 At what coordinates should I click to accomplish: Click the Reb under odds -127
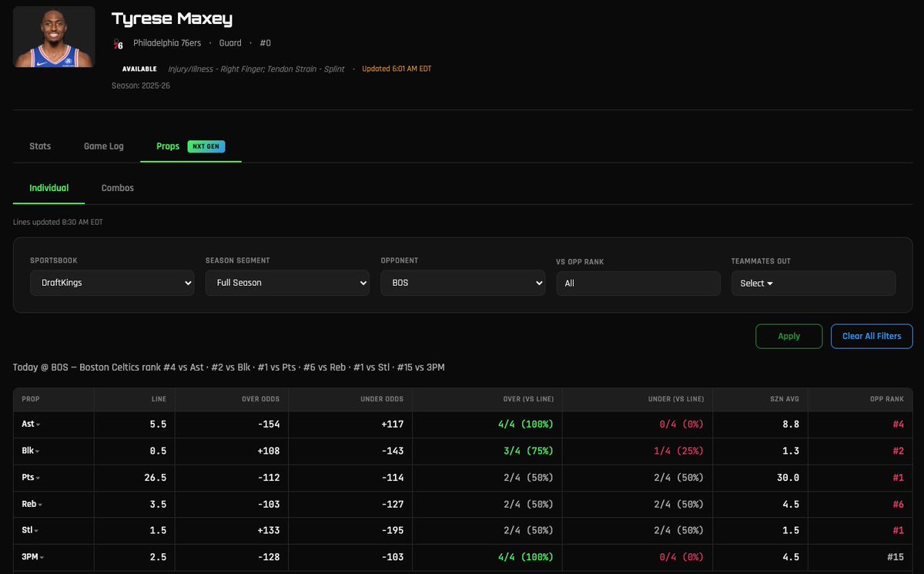point(391,504)
